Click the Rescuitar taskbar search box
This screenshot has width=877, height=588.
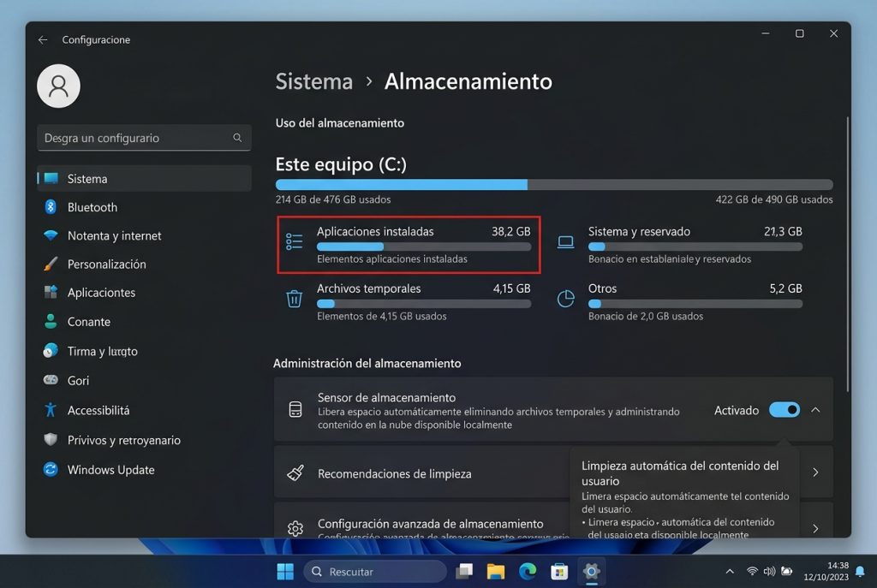[375, 571]
